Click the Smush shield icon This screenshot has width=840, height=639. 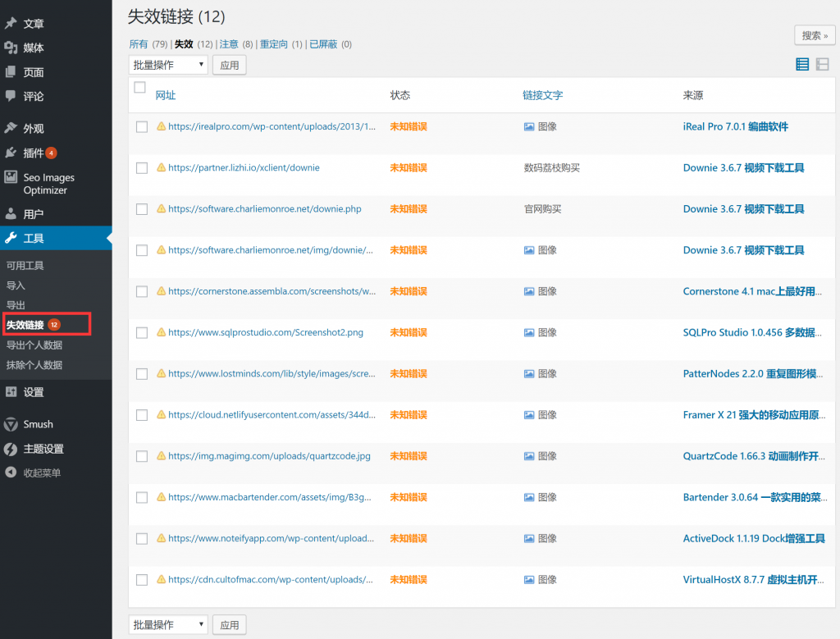tap(11, 424)
